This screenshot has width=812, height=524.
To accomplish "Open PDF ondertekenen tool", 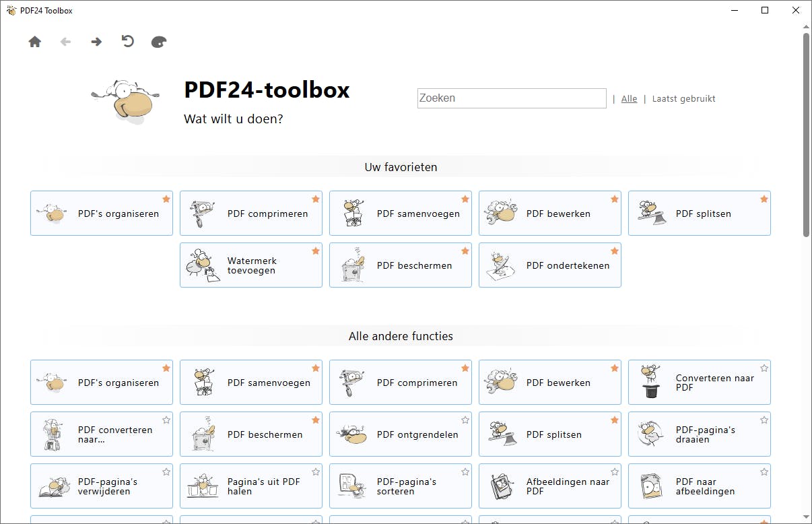I will click(550, 265).
